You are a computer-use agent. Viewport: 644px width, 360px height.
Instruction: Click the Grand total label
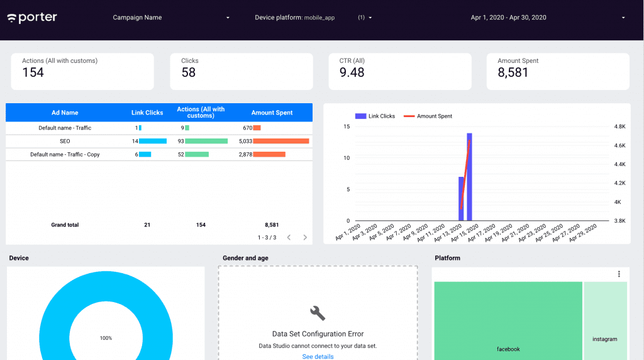tap(65, 225)
